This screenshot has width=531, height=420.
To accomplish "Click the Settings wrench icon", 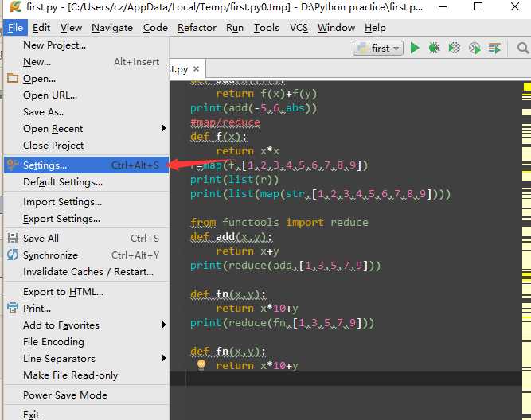I will [13, 165].
